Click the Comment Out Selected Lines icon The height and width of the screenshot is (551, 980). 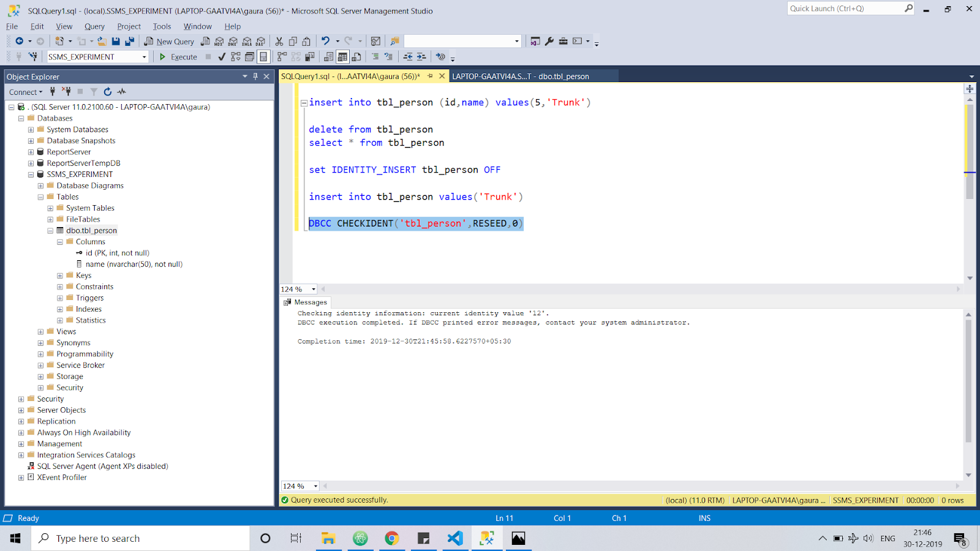pyautogui.click(x=374, y=56)
